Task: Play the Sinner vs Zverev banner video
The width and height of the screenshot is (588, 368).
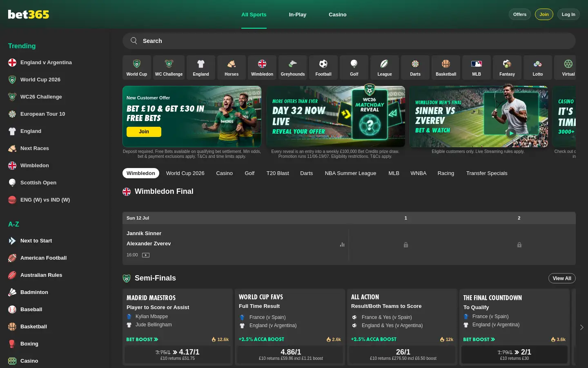Action: click(x=511, y=133)
